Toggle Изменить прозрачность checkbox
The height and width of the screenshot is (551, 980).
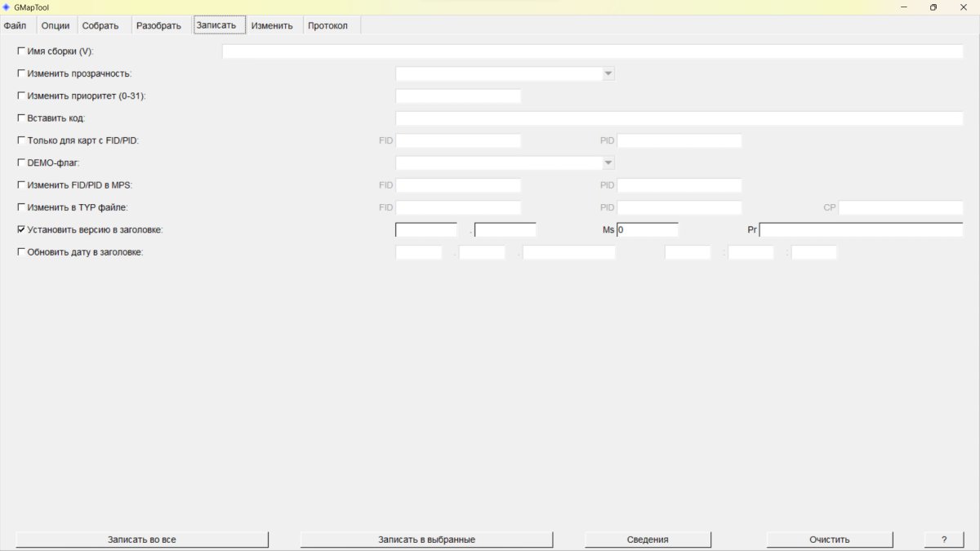pos(21,73)
